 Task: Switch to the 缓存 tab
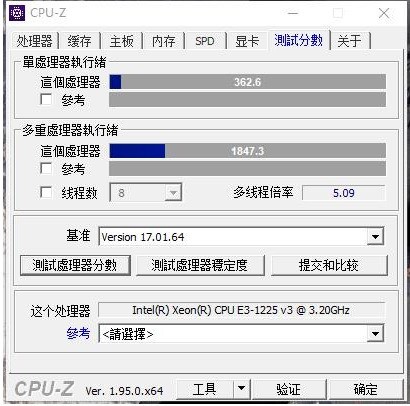(79, 41)
